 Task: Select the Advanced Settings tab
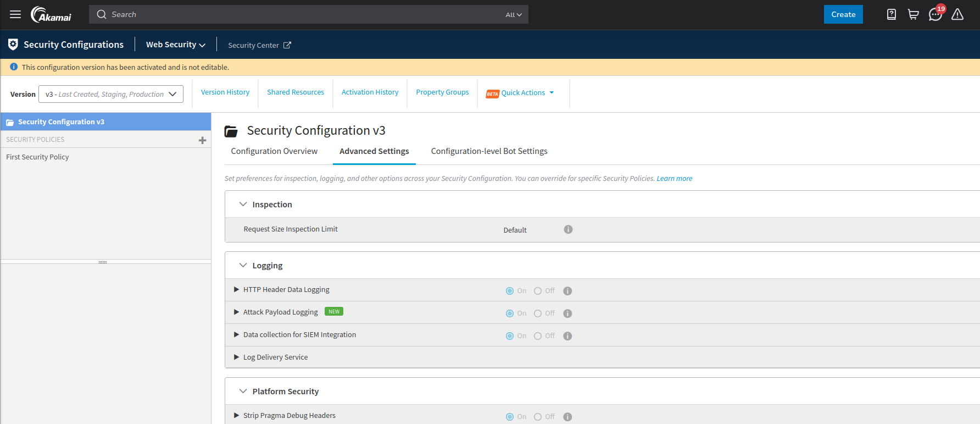click(374, 151)
